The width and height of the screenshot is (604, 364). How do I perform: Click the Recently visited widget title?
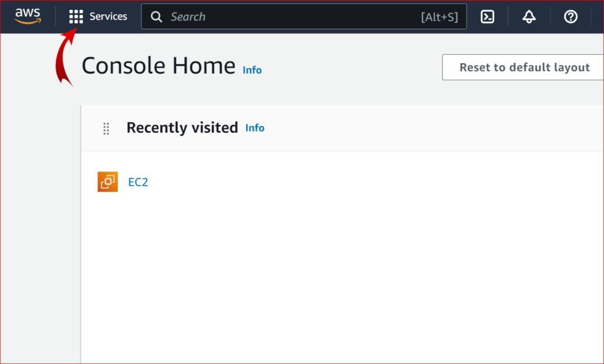point(182,128)
